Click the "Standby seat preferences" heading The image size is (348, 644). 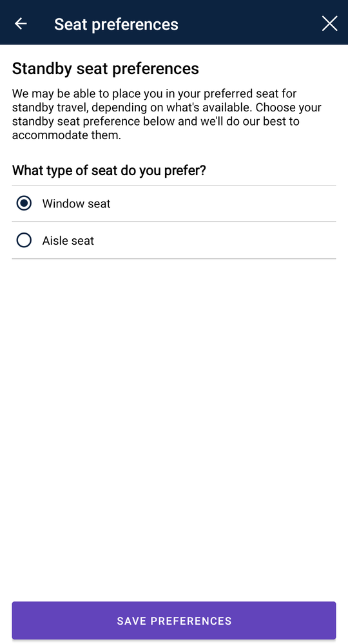point(106,69)
